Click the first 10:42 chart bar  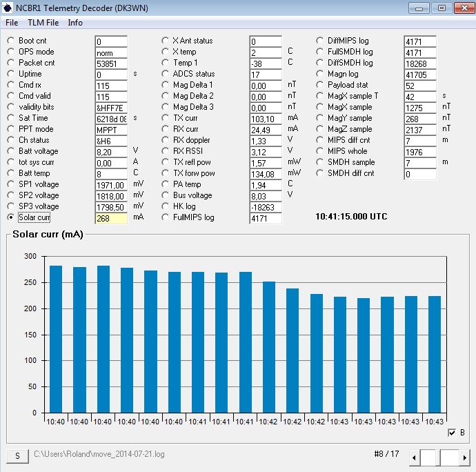(269, 347)
